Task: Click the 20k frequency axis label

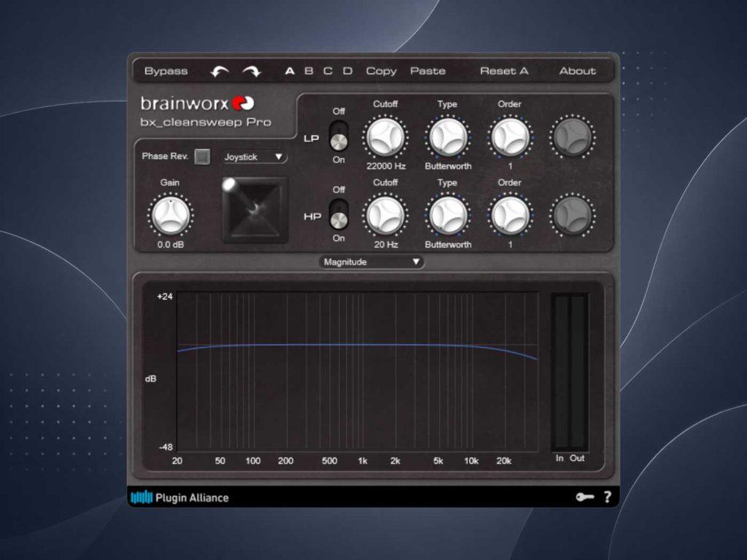Action: click(504, 461)
